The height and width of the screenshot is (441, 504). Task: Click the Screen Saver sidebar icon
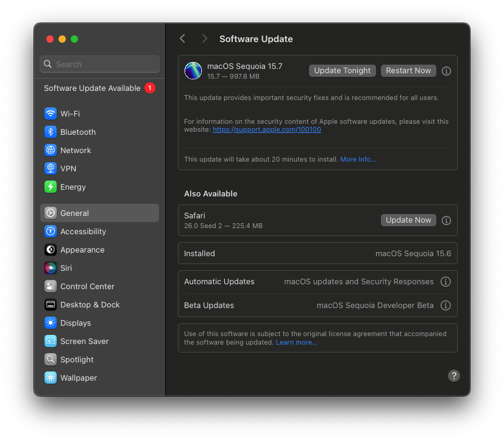(x=51, y=342)
